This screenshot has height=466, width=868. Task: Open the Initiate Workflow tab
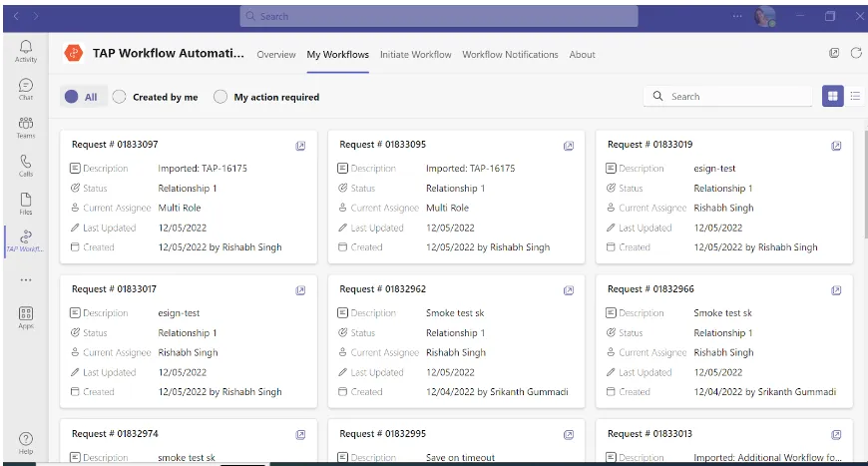click(x=415, y=55)
